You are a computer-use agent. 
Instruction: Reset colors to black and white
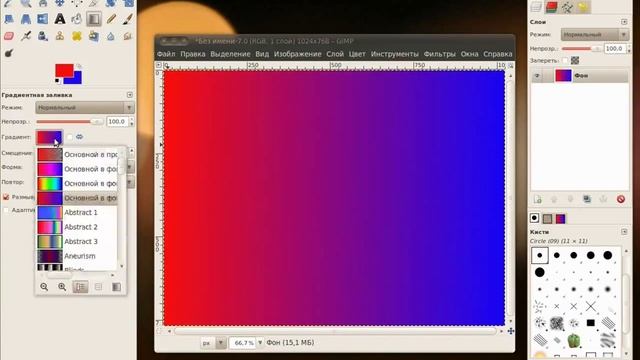(x=58, y=81)
